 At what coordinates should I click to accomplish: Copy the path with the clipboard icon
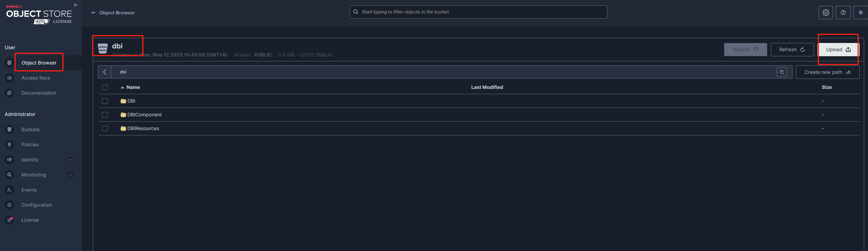point(782,72)
